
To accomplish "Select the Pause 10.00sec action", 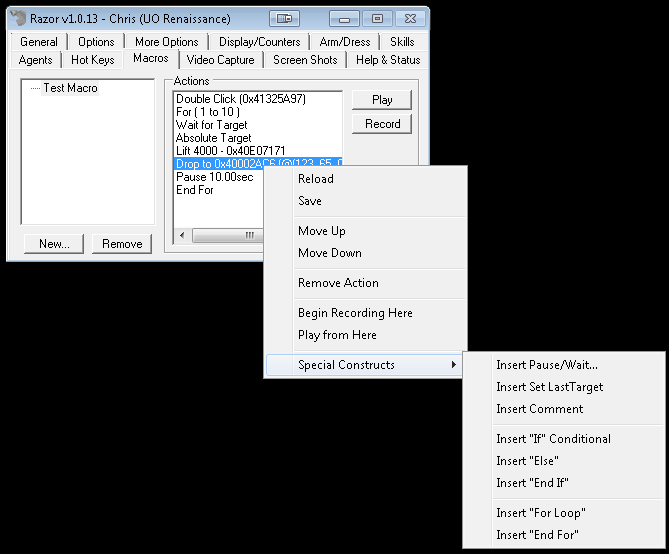I will coord(219,177).
